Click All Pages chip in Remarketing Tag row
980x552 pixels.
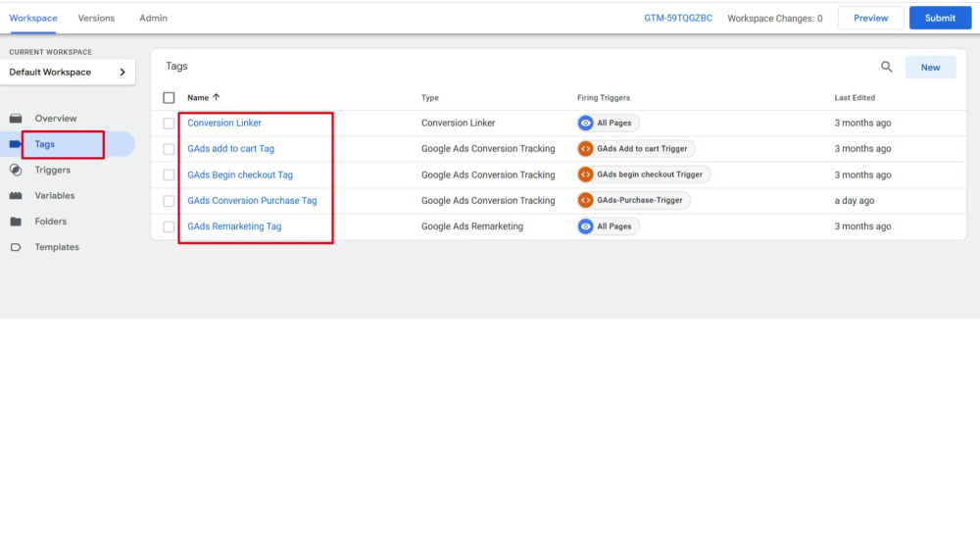(609, 226)
